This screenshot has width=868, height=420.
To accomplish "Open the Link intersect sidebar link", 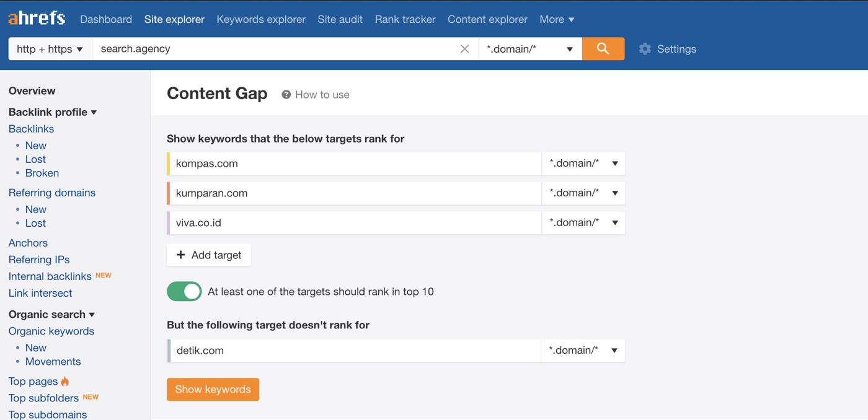I will [40, 293].
